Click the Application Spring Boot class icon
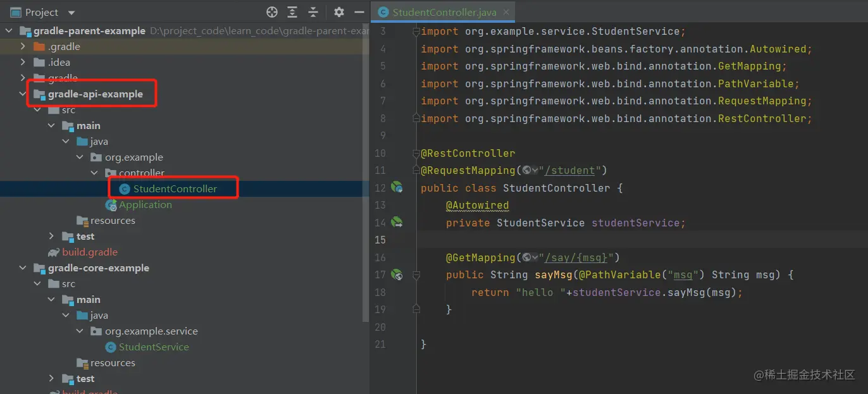The width and height of the screenshot is (868, 394). (x=111, y=204)
